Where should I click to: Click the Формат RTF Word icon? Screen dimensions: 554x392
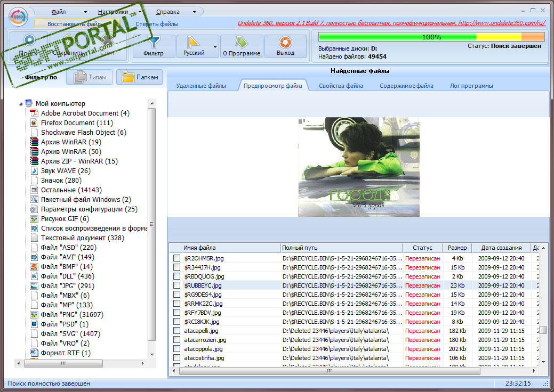click(x=34, y=353)
